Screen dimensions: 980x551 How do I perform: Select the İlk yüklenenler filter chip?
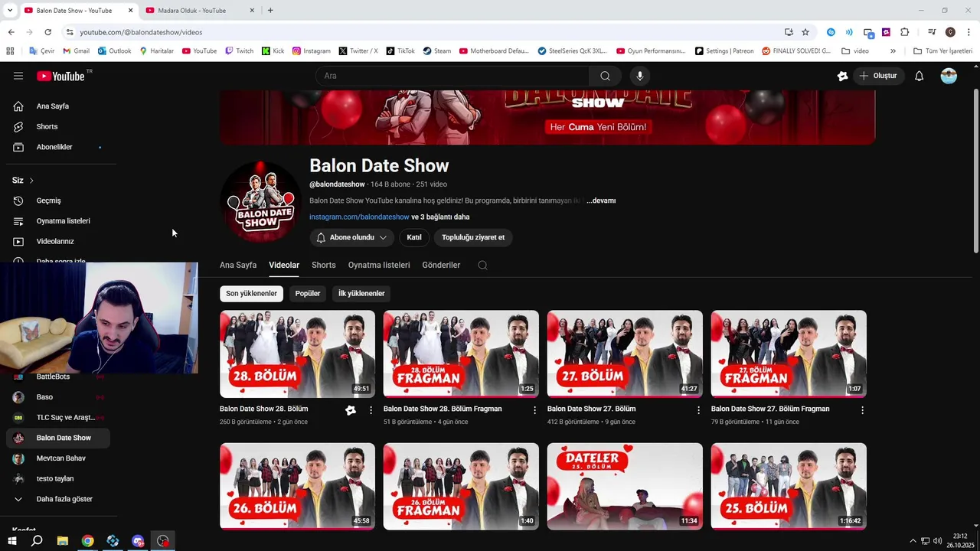(x=361, y=294)
